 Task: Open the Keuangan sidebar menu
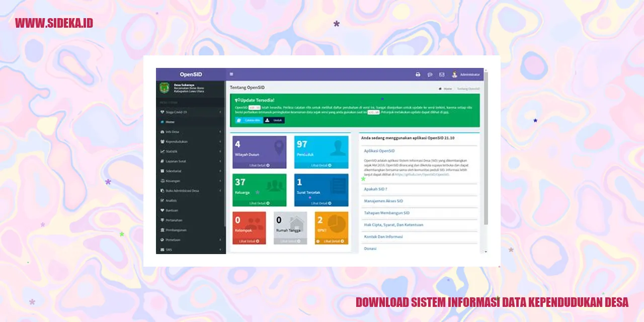(191, 181)
